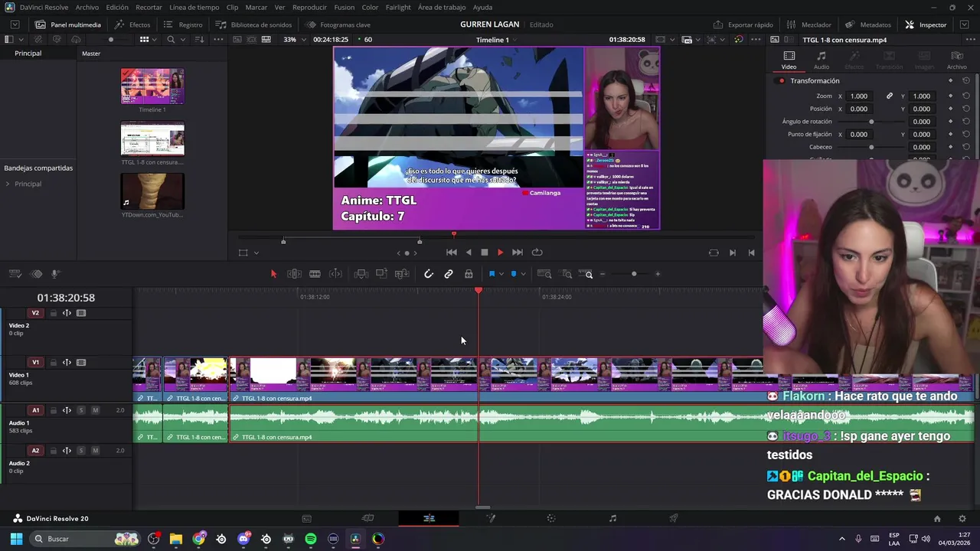Image resolution: width=980 pixels, height=551 pixels.
Task: Open the marker color dropdown arrow
Action: pyautogui.click(x=523, y=274)
